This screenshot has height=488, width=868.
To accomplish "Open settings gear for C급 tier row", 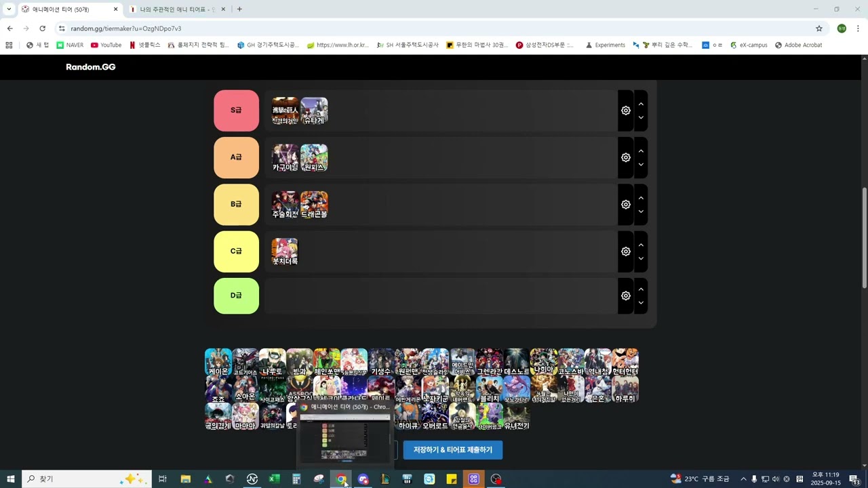I will coord(625,251).
